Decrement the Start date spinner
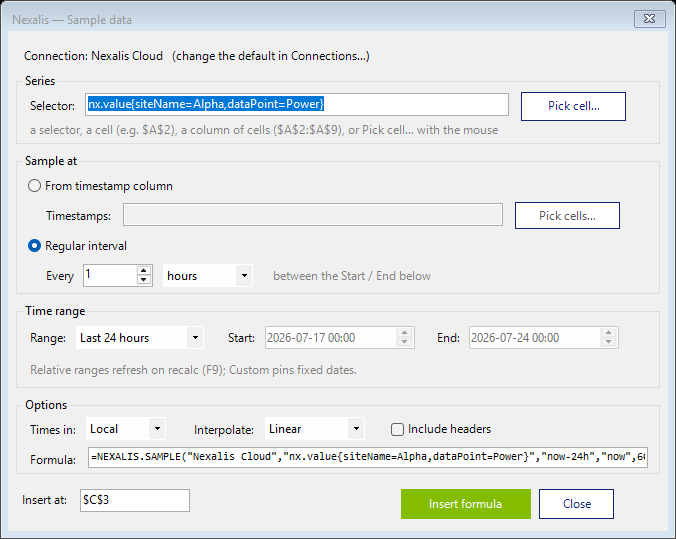The width and height of the screenshot is (676, 539). [x=404, y=342]
